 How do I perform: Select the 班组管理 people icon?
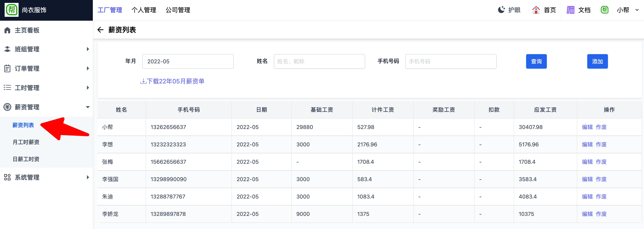tap(7, 49)
